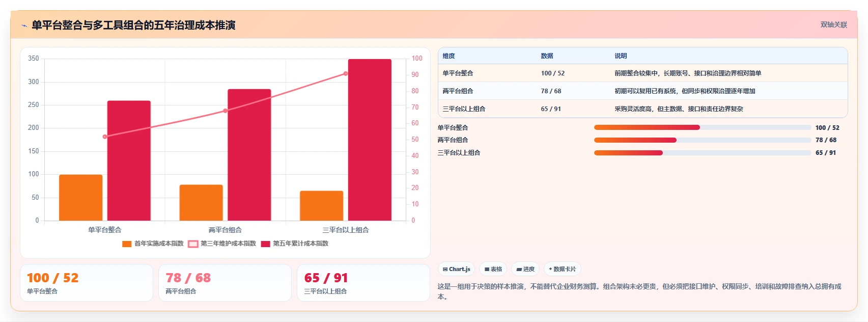Click the line point above 两平台组合
Viewport: 868px width, 322px height.
225,111
